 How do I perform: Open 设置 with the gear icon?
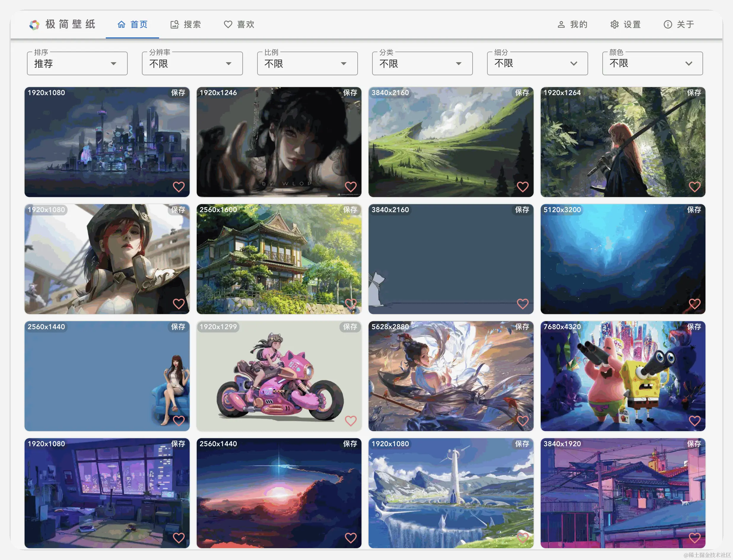click(x=614, y=24)
